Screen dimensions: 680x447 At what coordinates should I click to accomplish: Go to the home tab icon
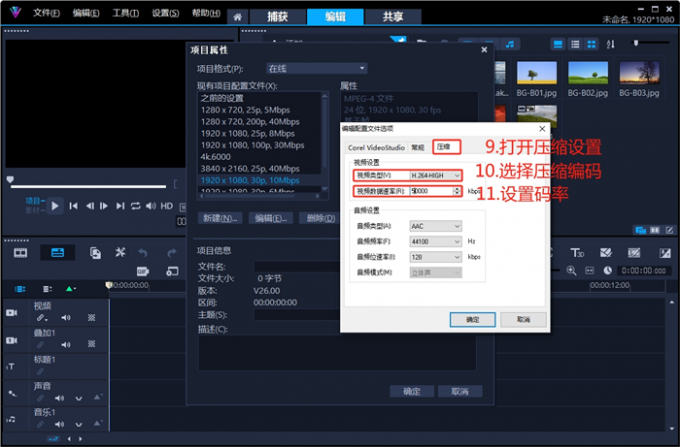(x=237, y=17)
